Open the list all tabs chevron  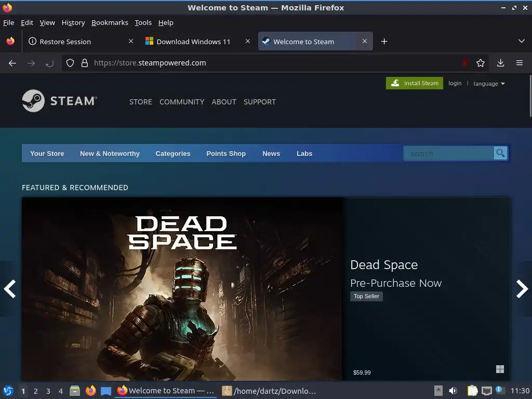pos(522,41)
